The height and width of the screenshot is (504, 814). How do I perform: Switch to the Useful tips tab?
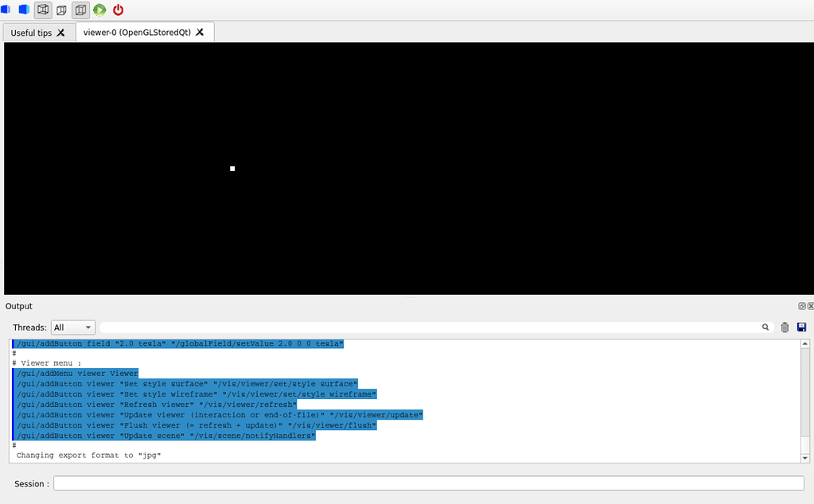pos(31,33)
